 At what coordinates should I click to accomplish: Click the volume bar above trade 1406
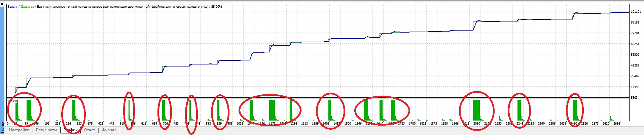click(330, 110)
